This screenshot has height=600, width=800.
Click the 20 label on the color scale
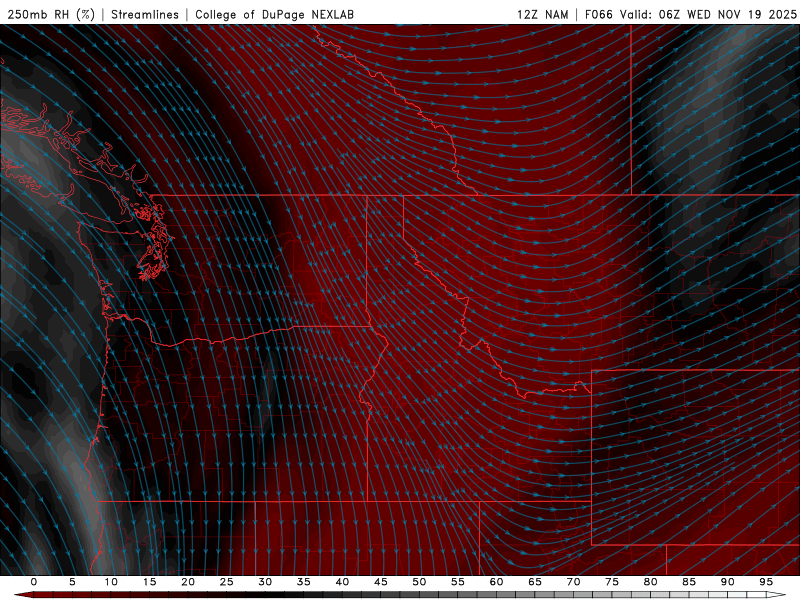pos(188,582)
